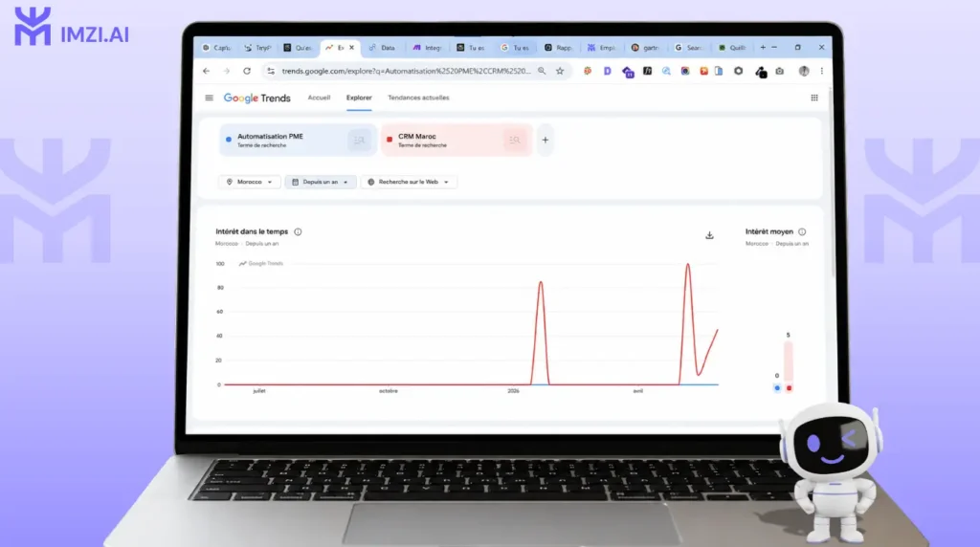Switch to the gartn browser tab
The width and height of the screenshot is (980, 547).
[645, 48]
